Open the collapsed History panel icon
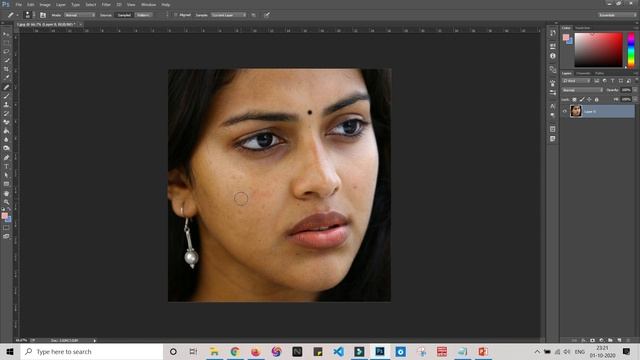 point(553,33)
